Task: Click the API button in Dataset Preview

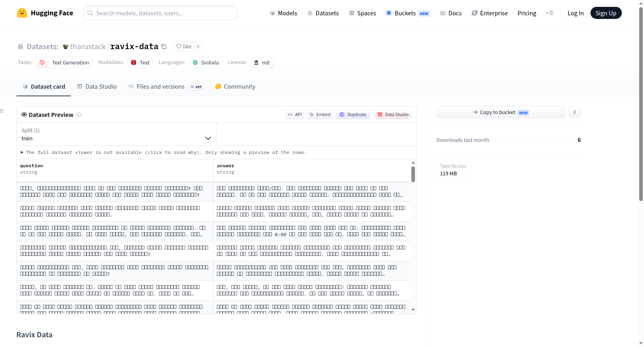Action: click(295, 114)
